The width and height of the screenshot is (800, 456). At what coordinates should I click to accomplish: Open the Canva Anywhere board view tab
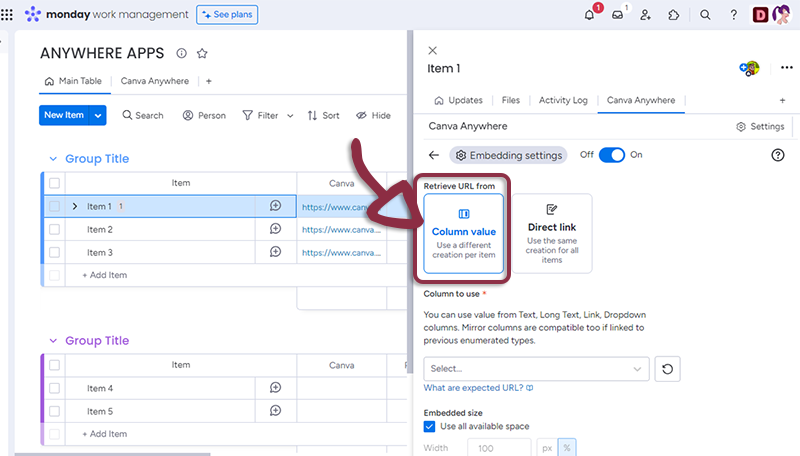pyautogui.click(x=155, y=81)
